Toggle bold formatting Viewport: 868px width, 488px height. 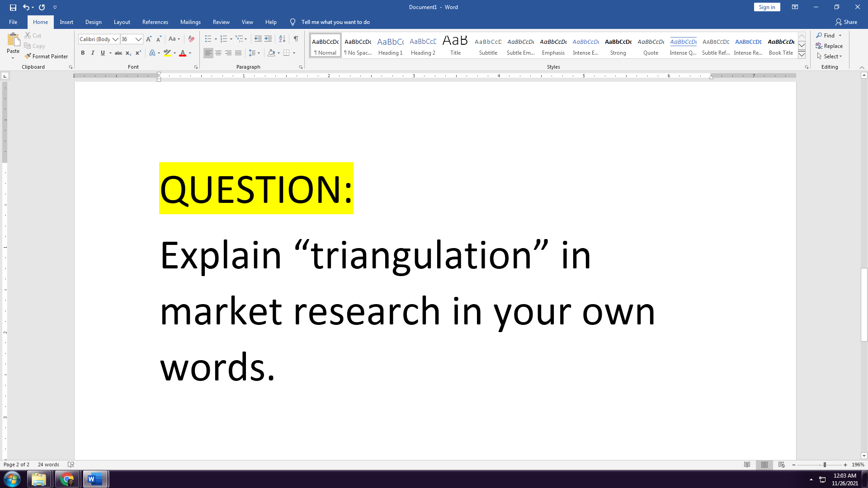point(83,53)
